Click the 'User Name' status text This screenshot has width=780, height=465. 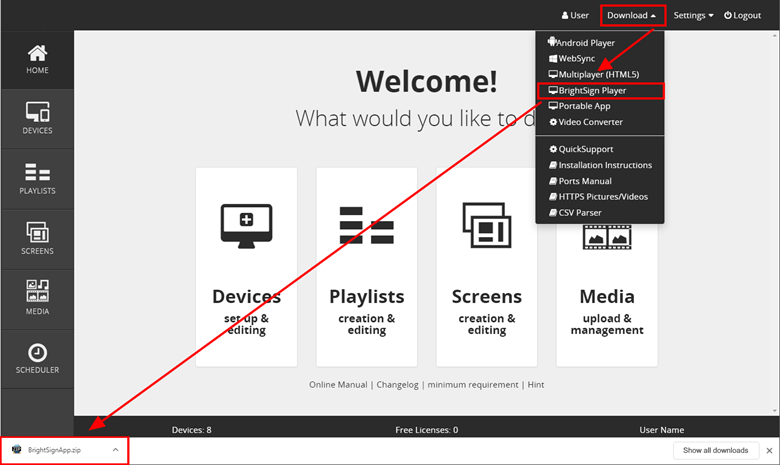click(x=662, y=430)
